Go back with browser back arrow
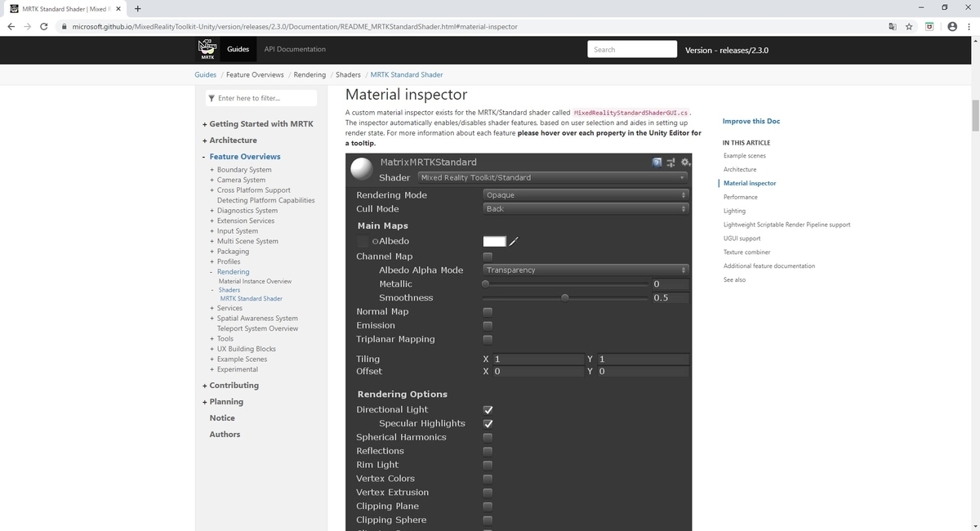Screen dimensions: 980x531 (11, 26)
